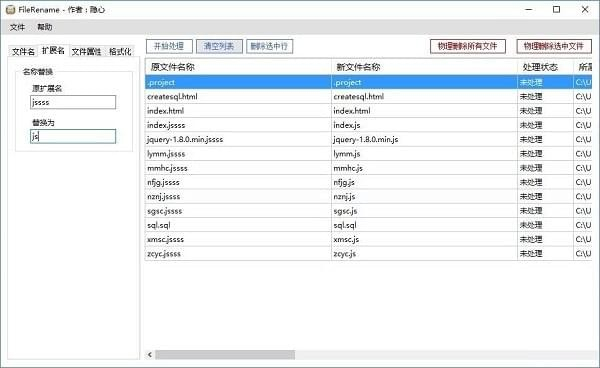Click the left arrow of the horizontal scrollbar
Screen dimensions: 600x368
click(x=150, y=355)
